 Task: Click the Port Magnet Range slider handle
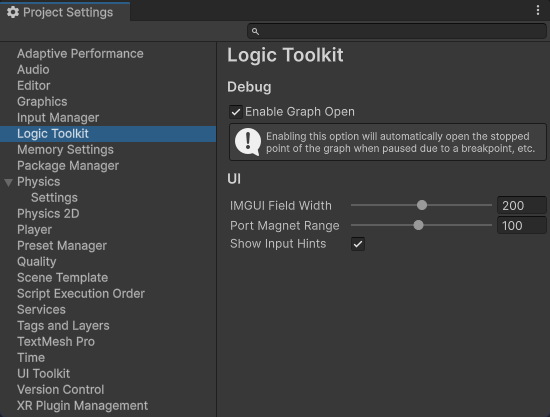click(418, 225)
